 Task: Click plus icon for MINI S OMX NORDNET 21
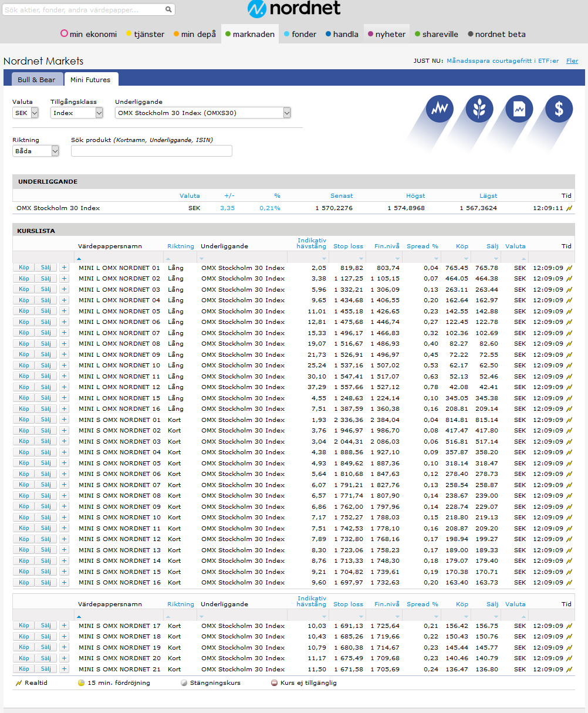(x=65, y=669)
